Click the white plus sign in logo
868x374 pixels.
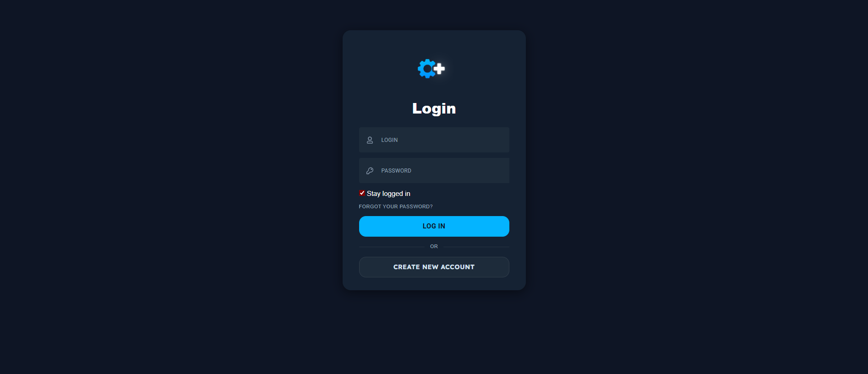point(439,69)
